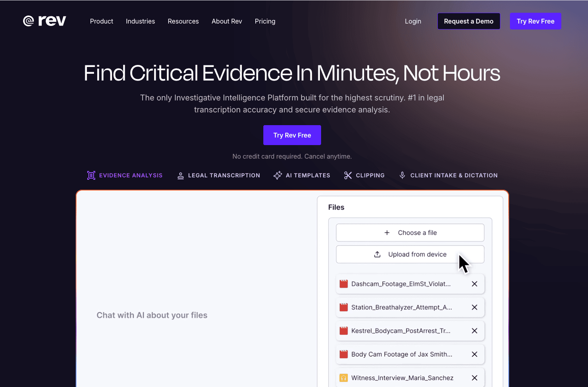Click the No credit card required text
This screenshot has width=588, height=387.
(292, 156)
